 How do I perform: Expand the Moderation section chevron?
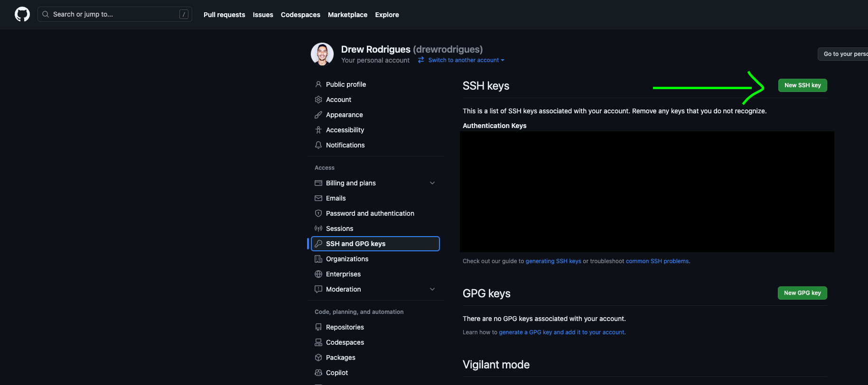432,289
